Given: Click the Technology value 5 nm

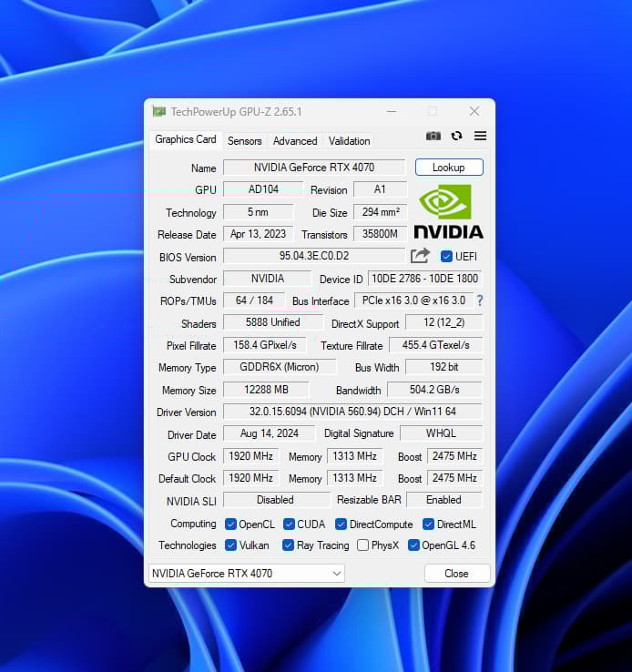Looking at the screenshot, I should tap(258, 212).
